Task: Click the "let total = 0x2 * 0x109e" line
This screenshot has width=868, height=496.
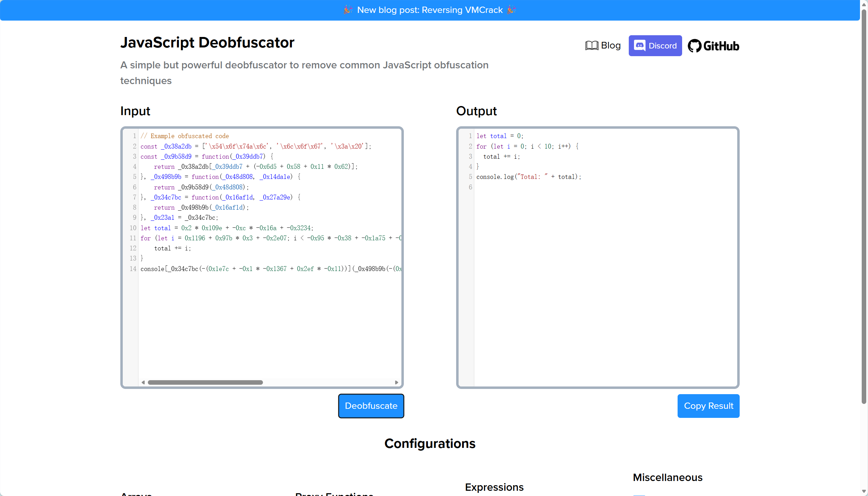Action: coord(227,228)
